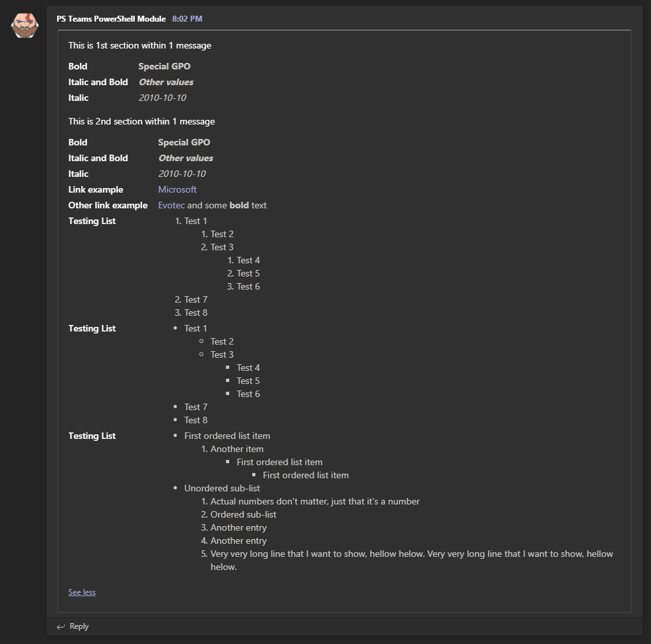Click the 'Link example' label
This screenshot has height=644, width=651.
tap(96, 189)
